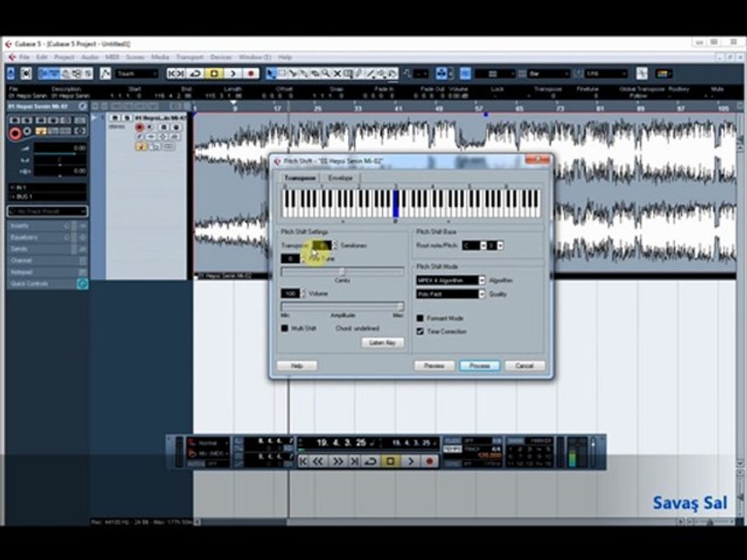This screenshot has height=560, width=747.
Task: Toggle Cycle loop in the top toolbar
Action: pyautogui.click(x=195, y=73)
